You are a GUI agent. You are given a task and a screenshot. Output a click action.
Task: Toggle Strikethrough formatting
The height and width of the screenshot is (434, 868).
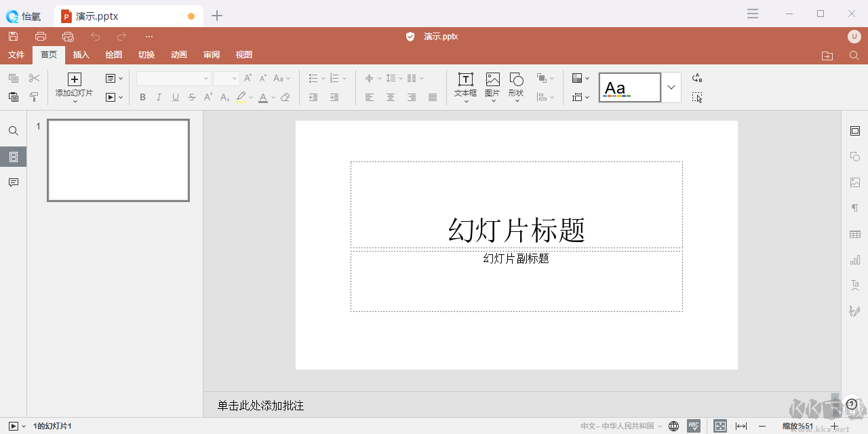pos(192,98)
